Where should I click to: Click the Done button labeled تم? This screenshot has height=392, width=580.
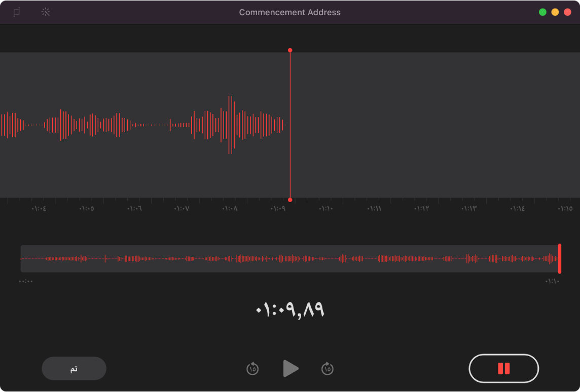(x=74, y=369)
